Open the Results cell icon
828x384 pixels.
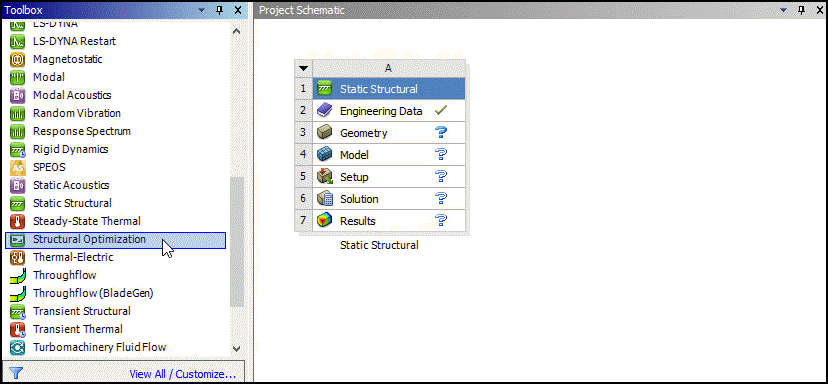click(x=324, y=221)
